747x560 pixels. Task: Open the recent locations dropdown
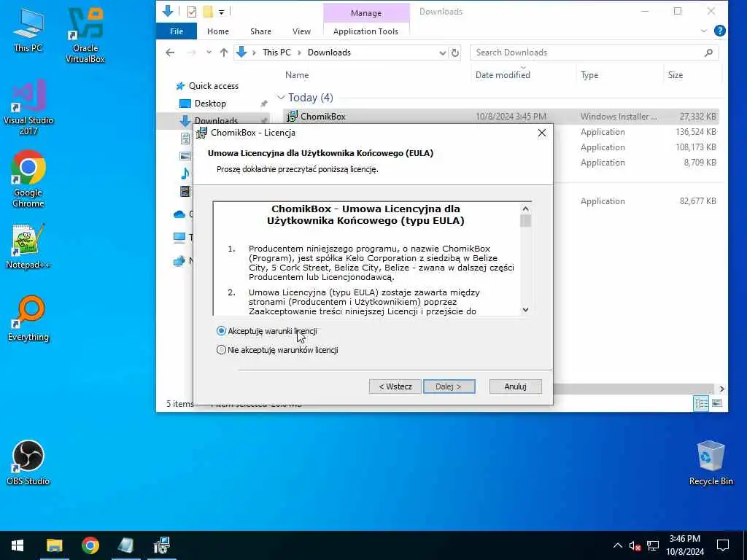point(209,52)
